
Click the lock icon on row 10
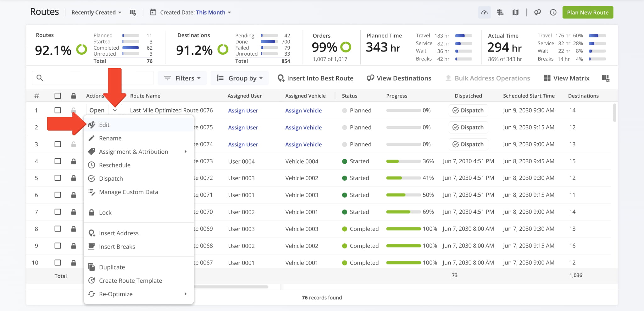[74, 263]
